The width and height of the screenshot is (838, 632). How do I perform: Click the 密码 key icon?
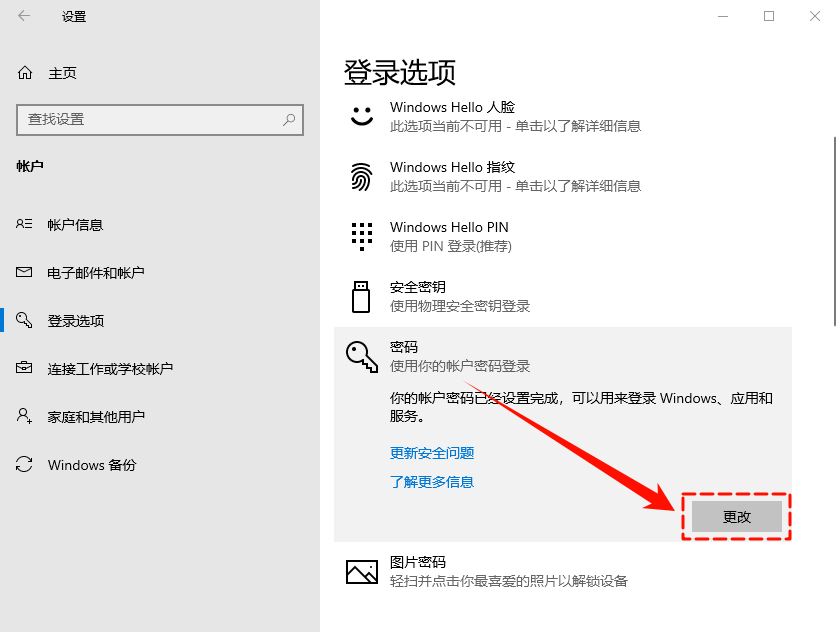[361, 355]
